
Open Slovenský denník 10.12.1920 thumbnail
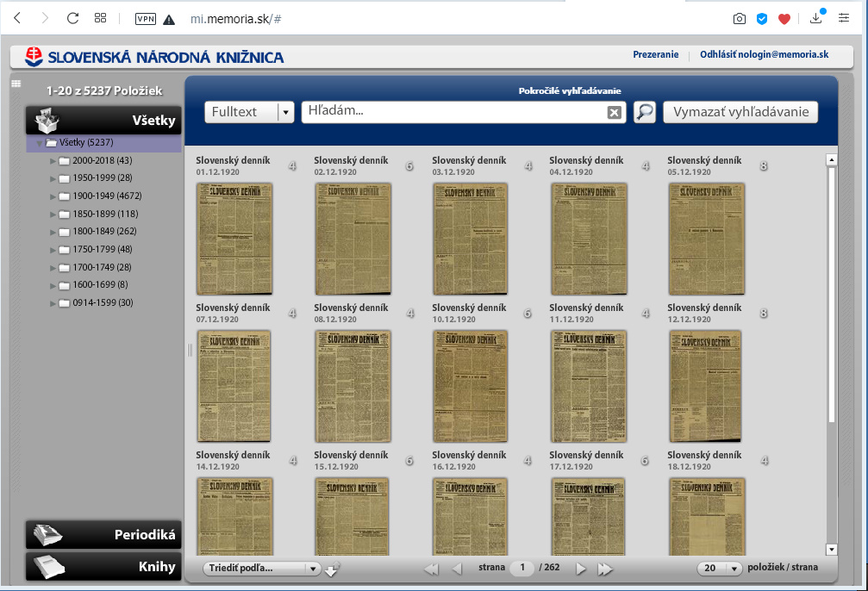pos(471,386)
